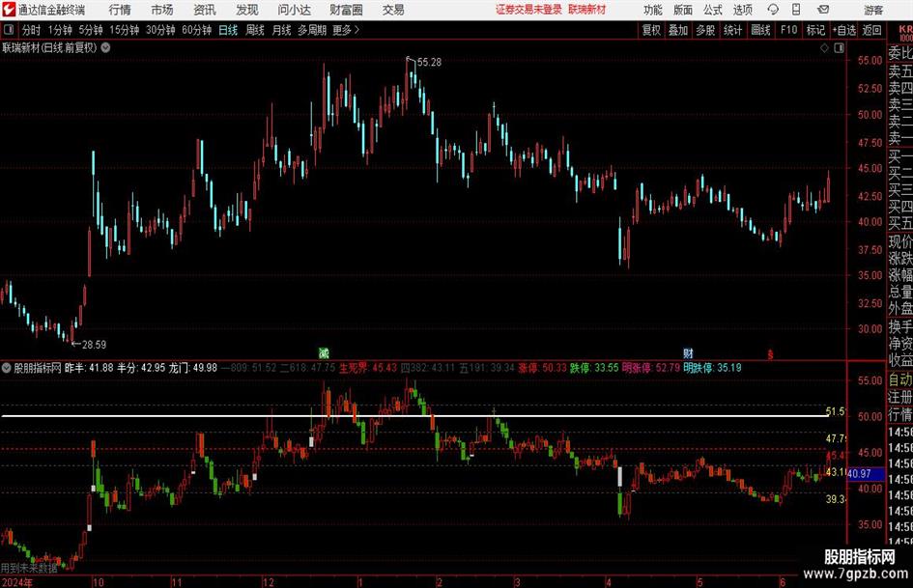Click the 通达信 red logo icon

8,10
